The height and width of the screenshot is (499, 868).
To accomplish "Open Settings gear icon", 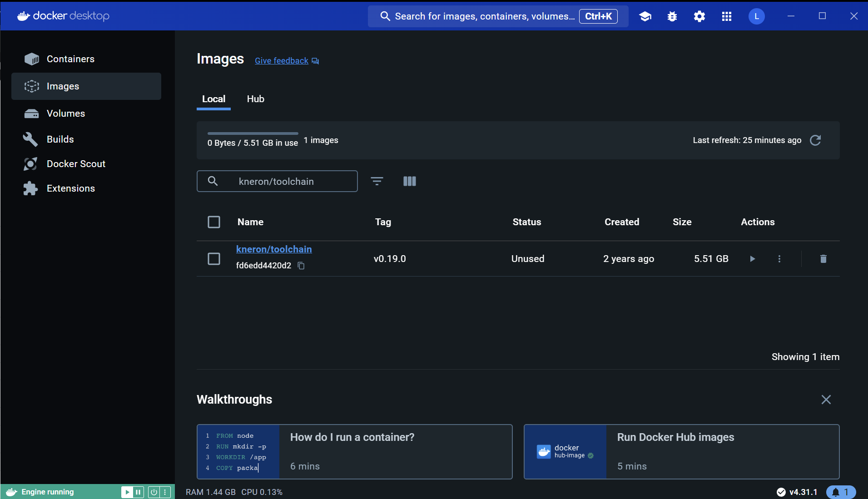I will 699,16.
